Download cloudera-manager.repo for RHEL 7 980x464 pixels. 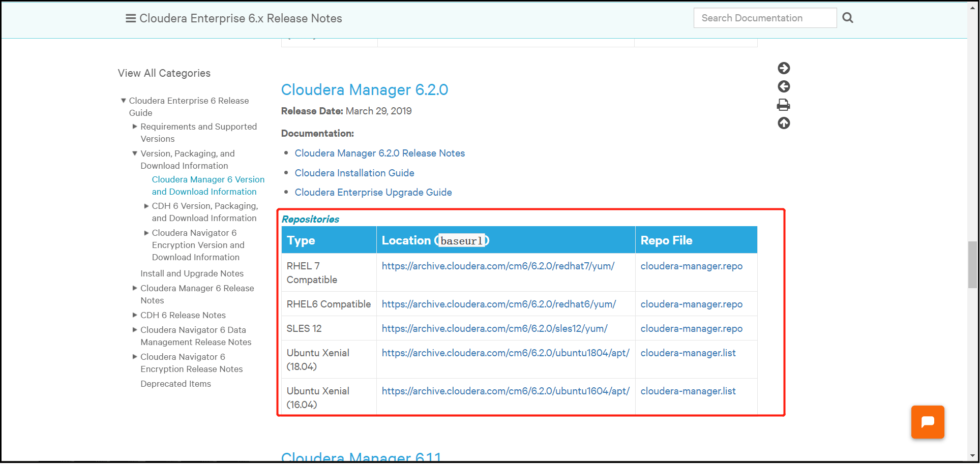[692, 266]
